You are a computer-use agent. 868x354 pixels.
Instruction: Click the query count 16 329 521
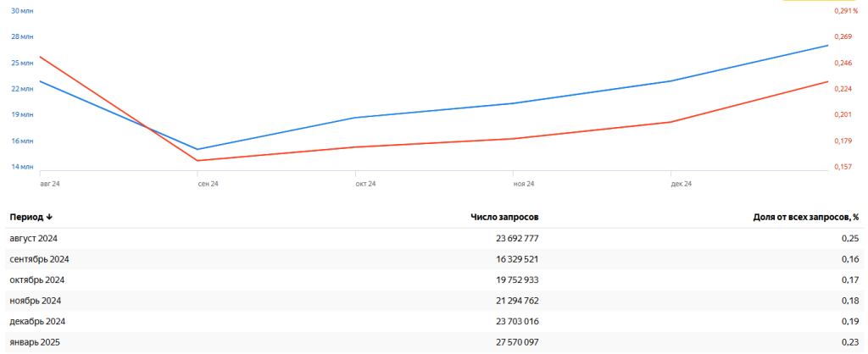click(517, 259)
